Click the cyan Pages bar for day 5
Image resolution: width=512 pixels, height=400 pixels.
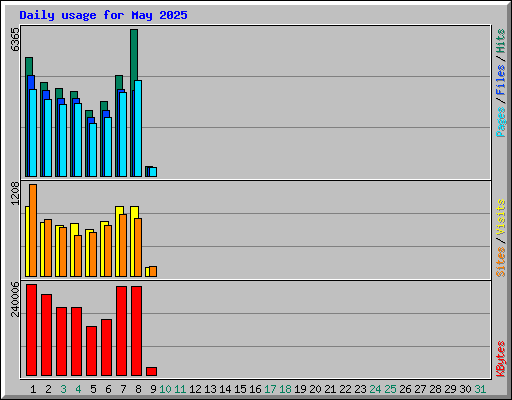(x=93, y=150)
